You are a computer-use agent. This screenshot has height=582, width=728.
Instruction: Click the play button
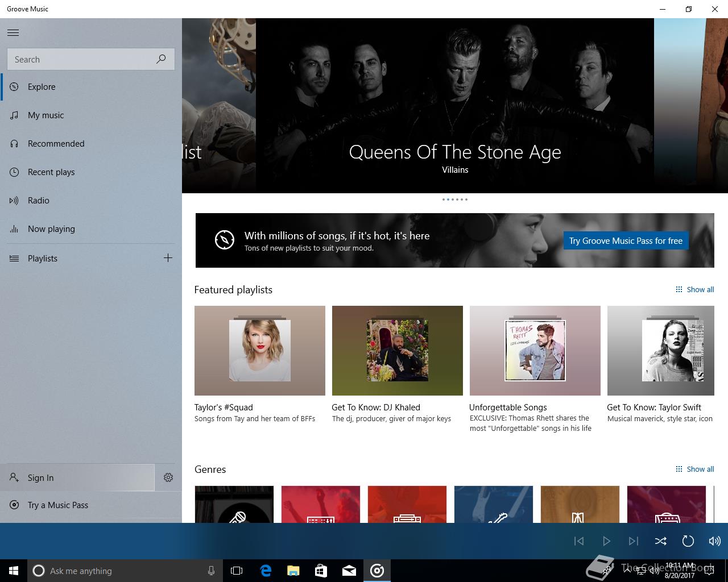pyautogui.click(x=606, y=541)
